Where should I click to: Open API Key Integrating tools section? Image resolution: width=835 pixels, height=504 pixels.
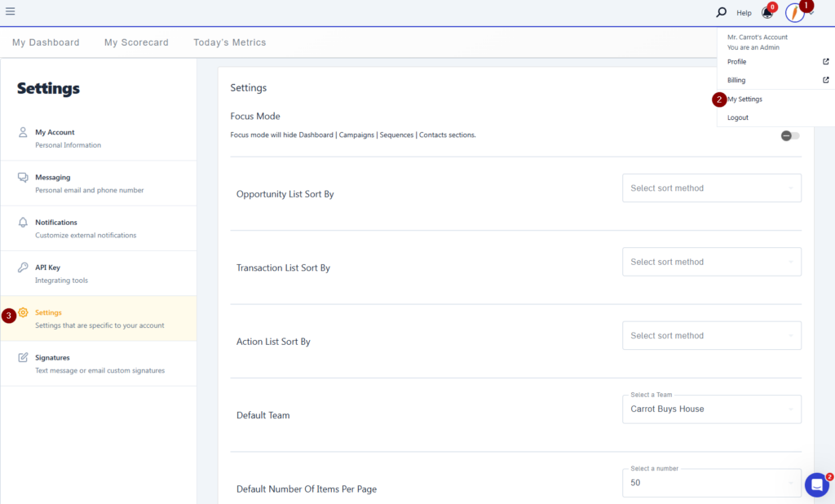[x=99, y=273]
